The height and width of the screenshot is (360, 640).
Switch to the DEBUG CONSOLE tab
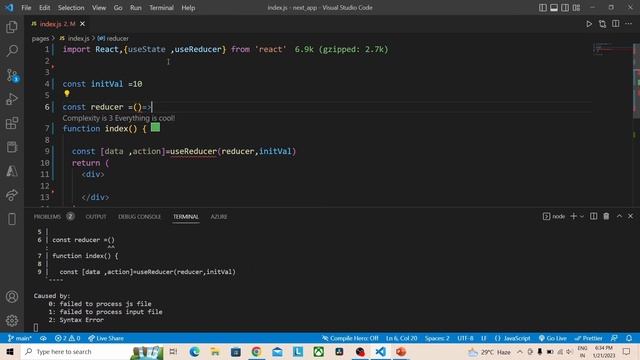pos(140,217)
